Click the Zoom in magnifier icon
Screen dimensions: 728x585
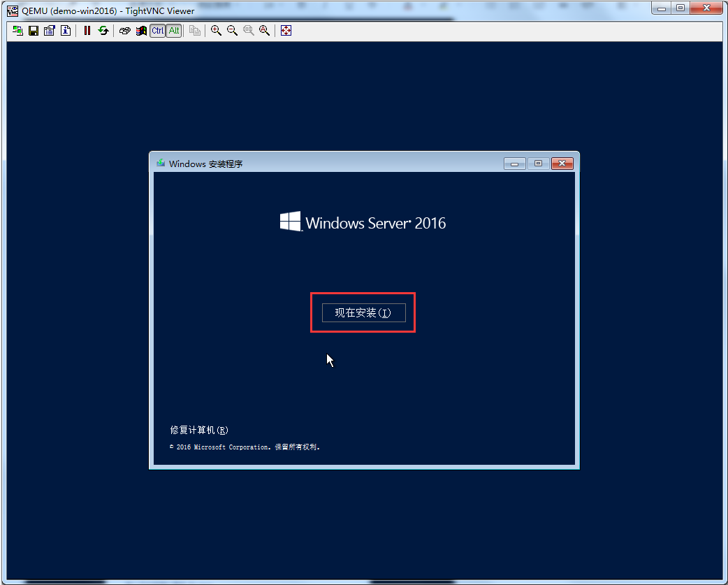tap(216, 31)
